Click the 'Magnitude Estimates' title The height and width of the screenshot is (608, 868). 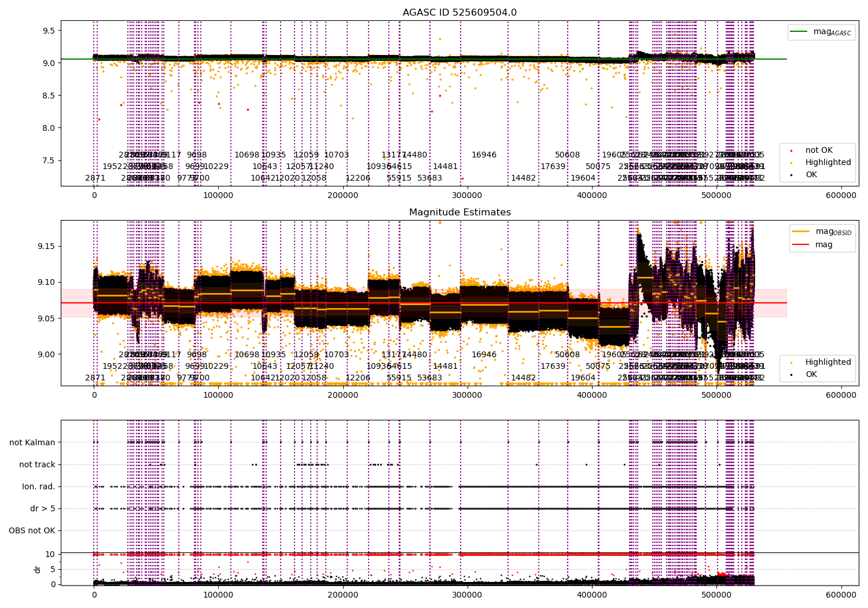459,213
